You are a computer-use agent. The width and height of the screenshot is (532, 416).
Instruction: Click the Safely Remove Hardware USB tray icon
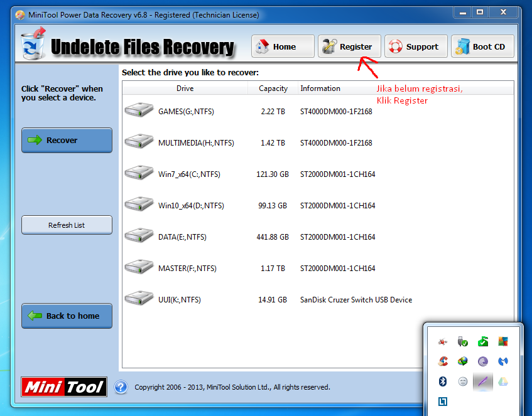(x=462, y=341)
